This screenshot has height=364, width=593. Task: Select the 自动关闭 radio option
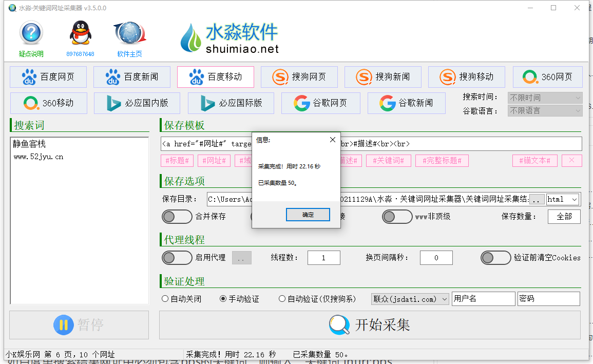165,299
